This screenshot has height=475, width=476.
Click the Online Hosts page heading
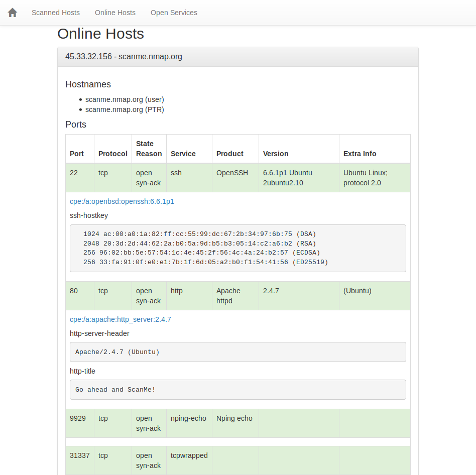100,34
